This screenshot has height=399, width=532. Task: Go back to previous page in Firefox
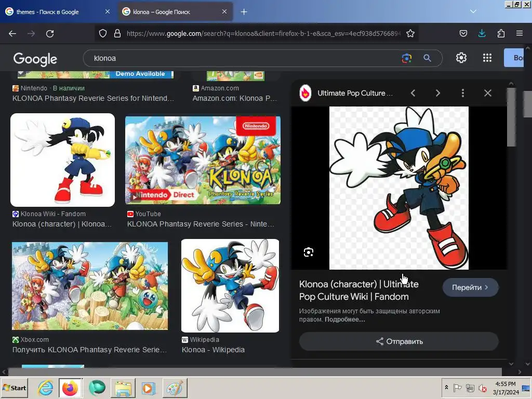click(x=12, y=34)
